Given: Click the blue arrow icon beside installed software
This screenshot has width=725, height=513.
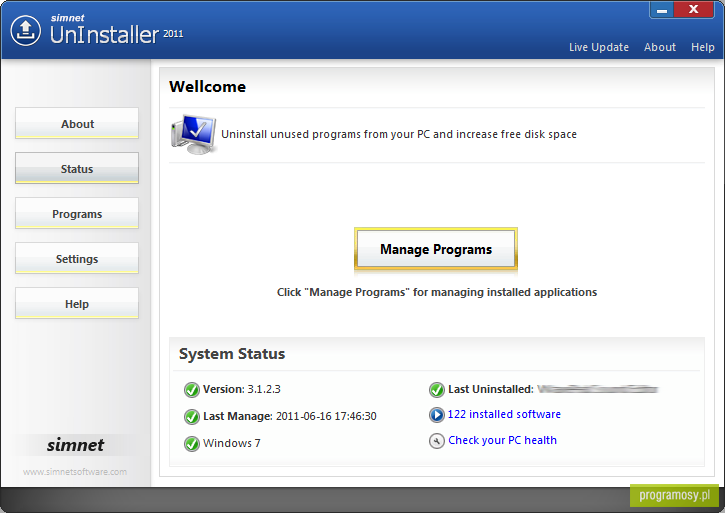Looking at the screenshot, I should tap(436, 414).
